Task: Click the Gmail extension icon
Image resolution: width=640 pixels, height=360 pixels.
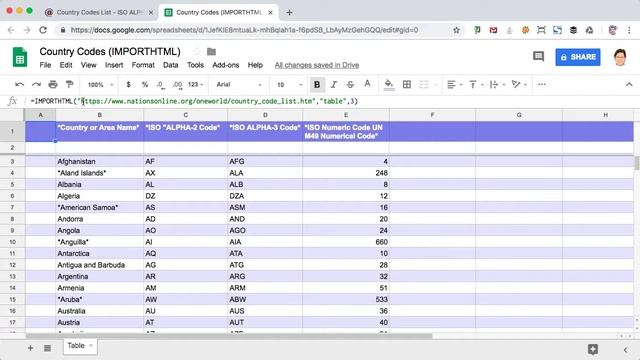Action: click(x=493, y=30)
